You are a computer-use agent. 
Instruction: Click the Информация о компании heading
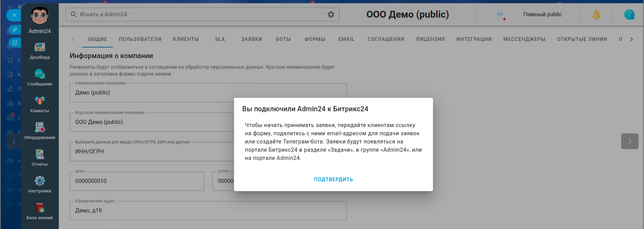coord(111,56)
